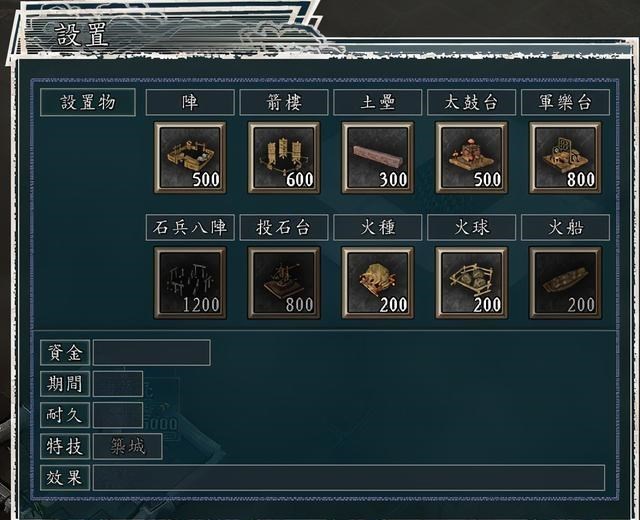Click the 効果 effect description field
The width and height of the screenshot is (640, 520).
(349, 478)
